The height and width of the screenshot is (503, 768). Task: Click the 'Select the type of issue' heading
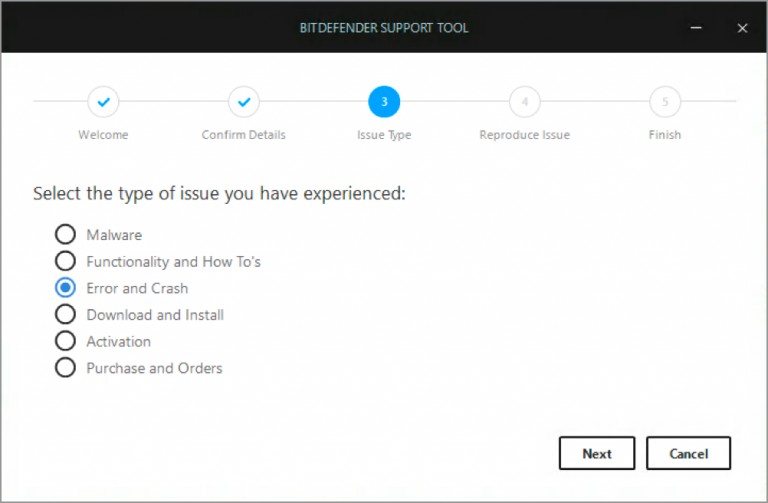[x=219, y=193]
